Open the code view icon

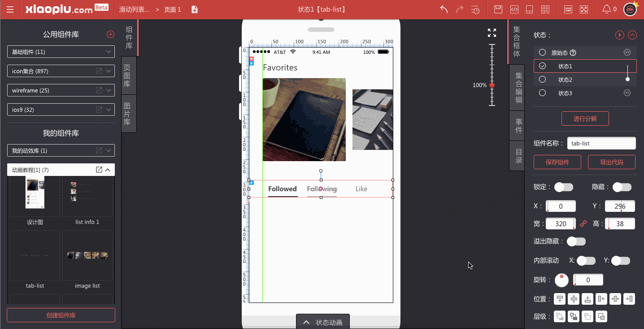click(x=515, y=9)
